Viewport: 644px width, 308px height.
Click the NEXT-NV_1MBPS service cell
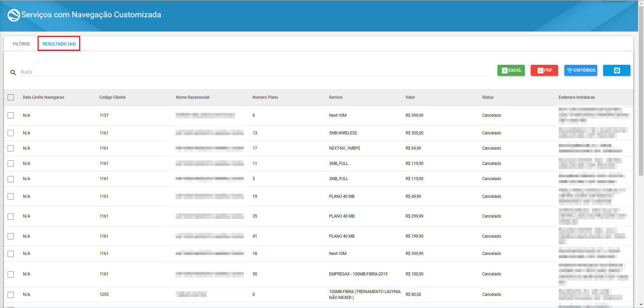click(x=345, y=148)
